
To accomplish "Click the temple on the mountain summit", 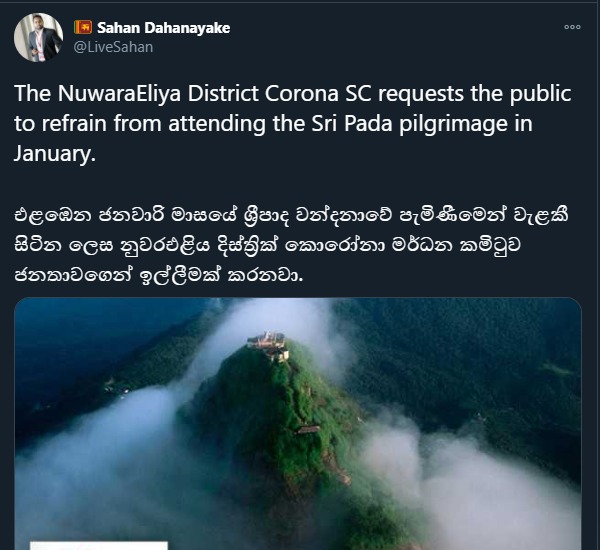I will [268, 346].
